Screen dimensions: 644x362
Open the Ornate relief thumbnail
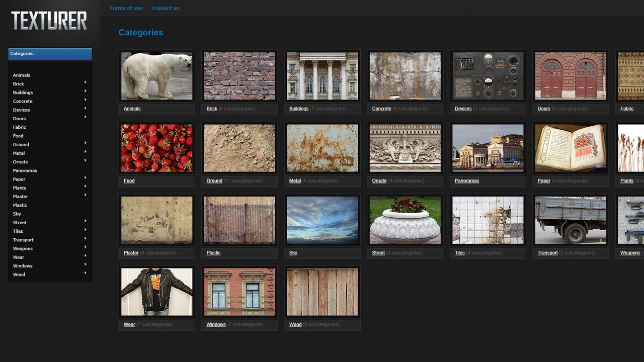point(405,148)
